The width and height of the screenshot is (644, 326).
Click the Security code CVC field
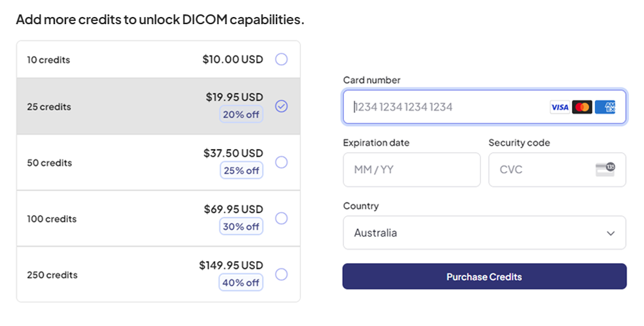[x=557, y=170]
